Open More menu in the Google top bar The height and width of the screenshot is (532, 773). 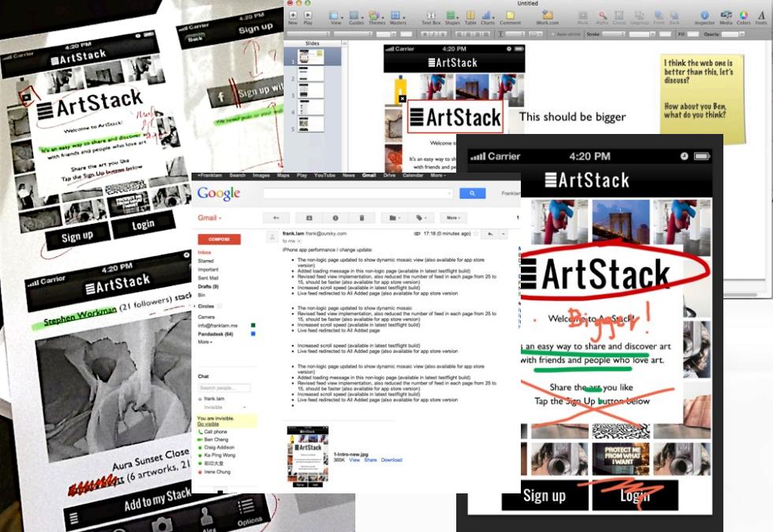coord(438,176)
